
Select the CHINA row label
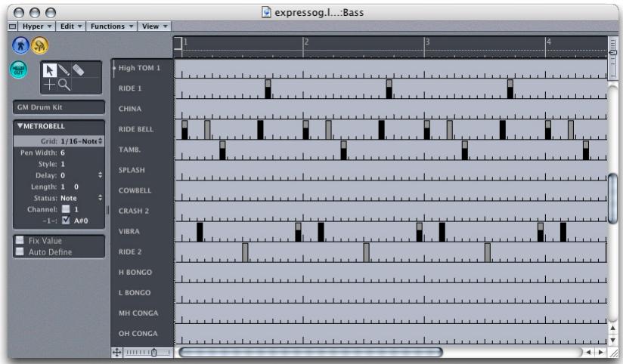[129, 109]
